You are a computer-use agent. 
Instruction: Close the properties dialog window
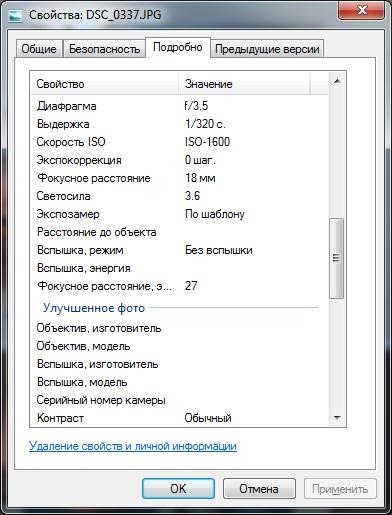click(362, 11)
